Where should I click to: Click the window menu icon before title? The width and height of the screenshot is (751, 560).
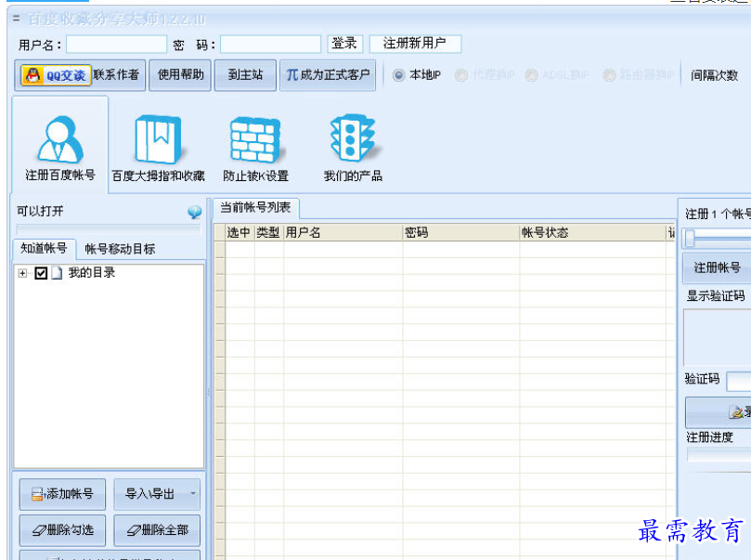[x=17, y=19]
